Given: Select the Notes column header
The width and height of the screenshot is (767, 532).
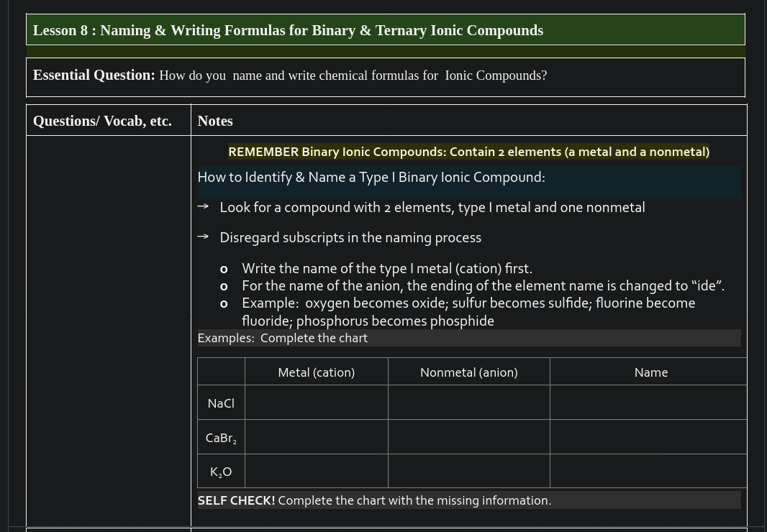Looking at the screenshot, I should click(215, 121).
